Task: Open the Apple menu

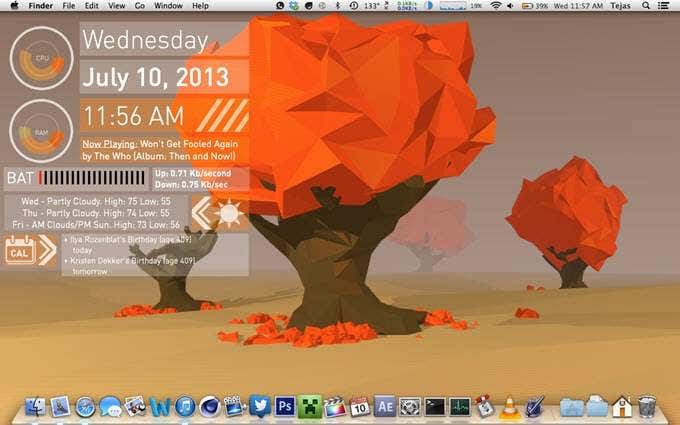Action: click(14, 6)
